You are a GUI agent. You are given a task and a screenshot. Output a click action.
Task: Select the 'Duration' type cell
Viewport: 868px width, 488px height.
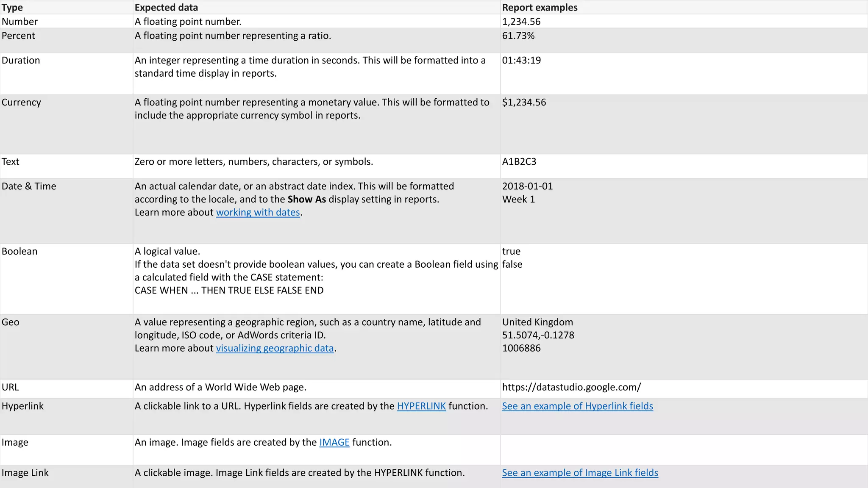[x=21, y=61]
